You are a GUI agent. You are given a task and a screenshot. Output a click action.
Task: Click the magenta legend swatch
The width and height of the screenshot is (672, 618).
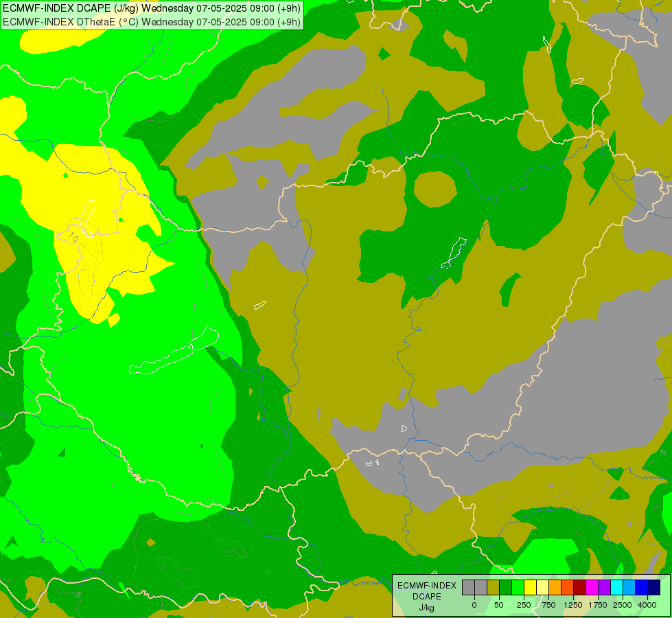point(592,588)
